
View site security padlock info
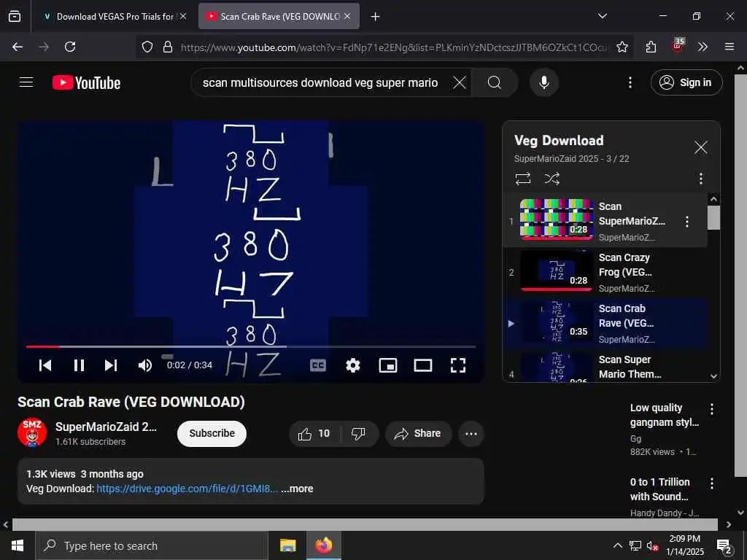point(168,47)
